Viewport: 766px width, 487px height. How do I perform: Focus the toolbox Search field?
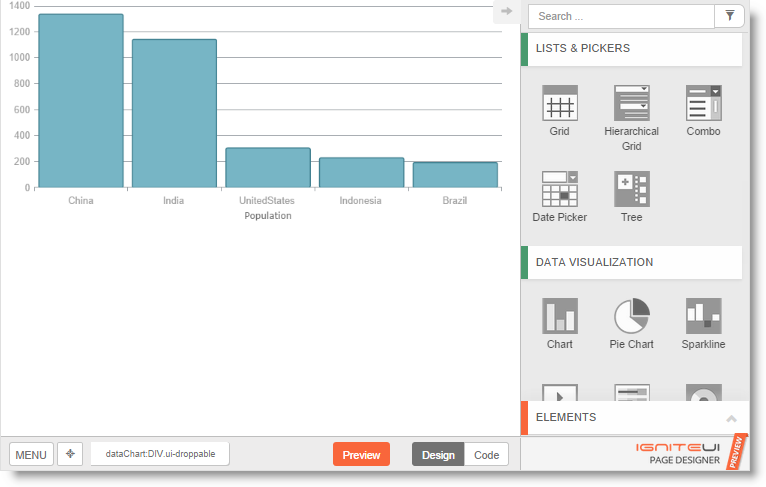[x=620, y=16]
